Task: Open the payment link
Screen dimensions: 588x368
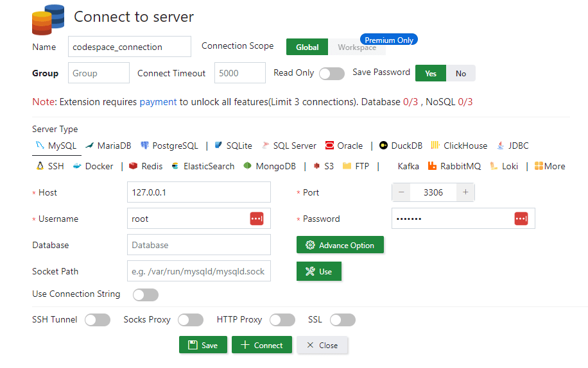Action: click(x=158, y=102)
